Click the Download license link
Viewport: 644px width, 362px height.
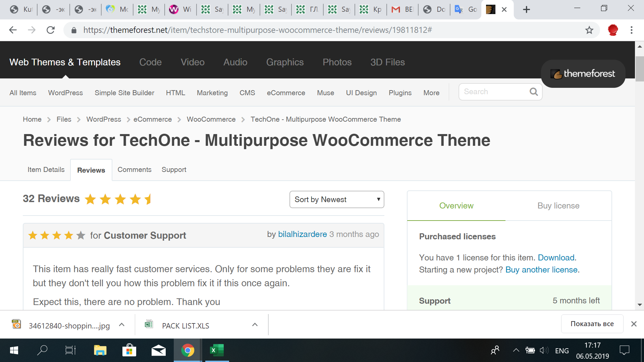coord(556,257)
